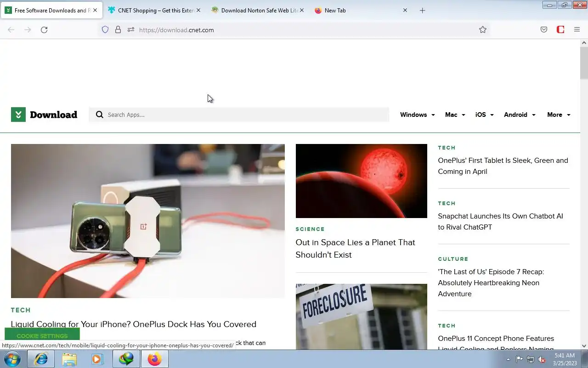Viewport: 588px width, 368px height.
Task: Close the Free Software Downloads tab
Action: coord(95,10)
